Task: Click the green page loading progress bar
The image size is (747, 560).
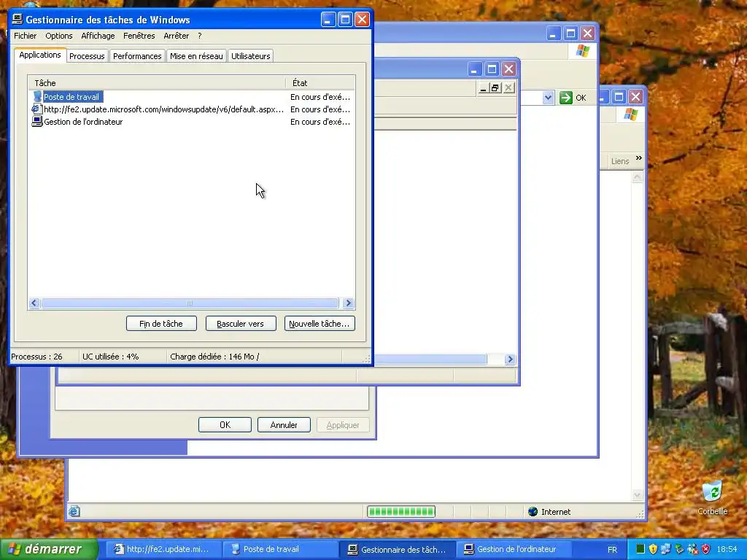Action: (x=401, y=511)
